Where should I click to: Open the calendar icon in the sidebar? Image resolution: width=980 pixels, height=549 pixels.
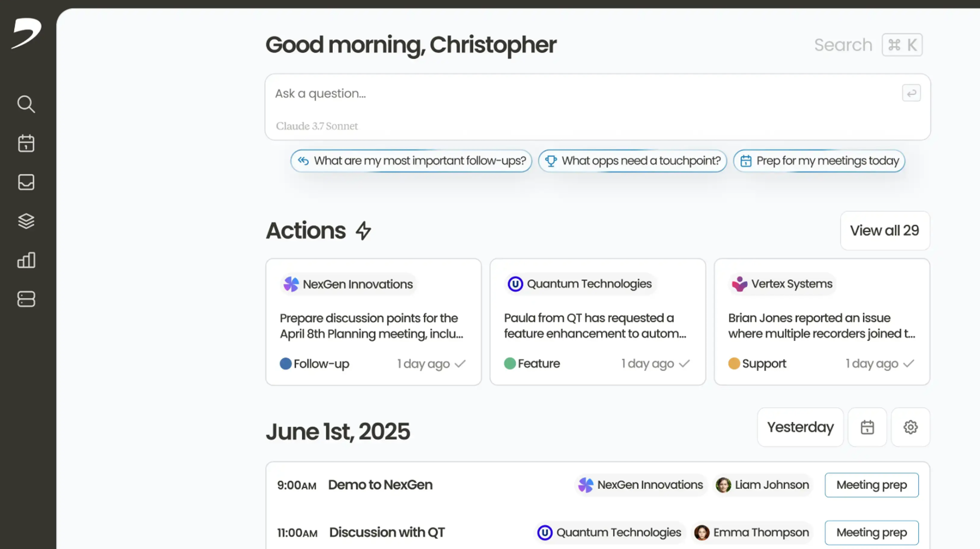coord(26,143)
